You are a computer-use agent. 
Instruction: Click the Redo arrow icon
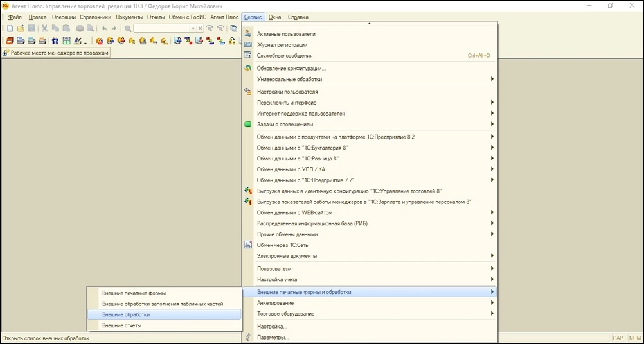pos(114,29)
